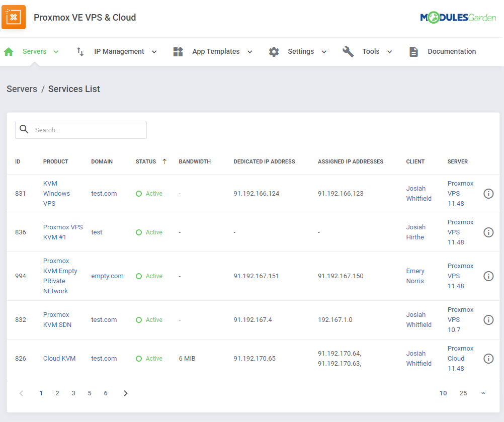Open the KVM Windows VPS product link
504x422 pixels.
(x=56, y=194)
